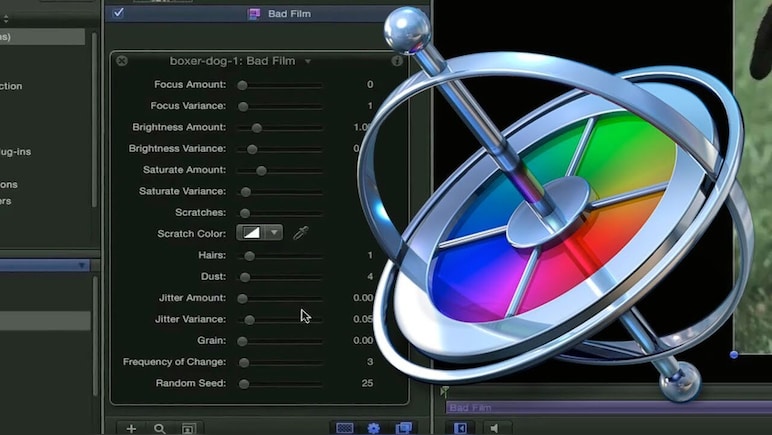This screenshot has height=435, width=772.
Task: Click the Brightness Amount slider handle
Action: (257, 128)
